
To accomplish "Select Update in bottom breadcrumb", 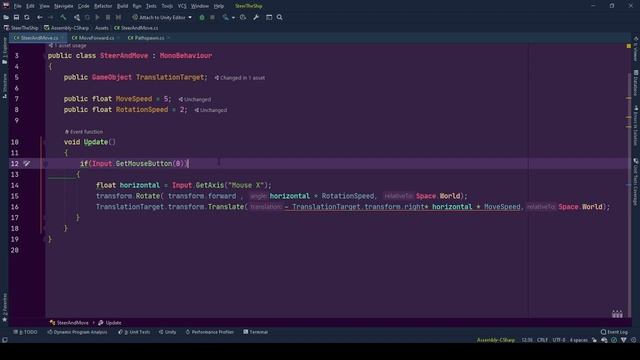I will [110, 323].
